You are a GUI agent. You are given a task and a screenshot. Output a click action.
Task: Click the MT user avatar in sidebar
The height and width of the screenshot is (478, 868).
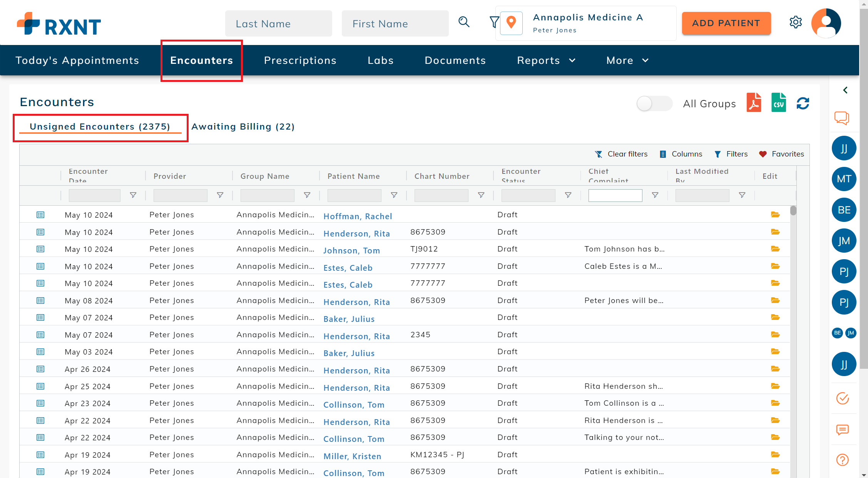[843, 179]
